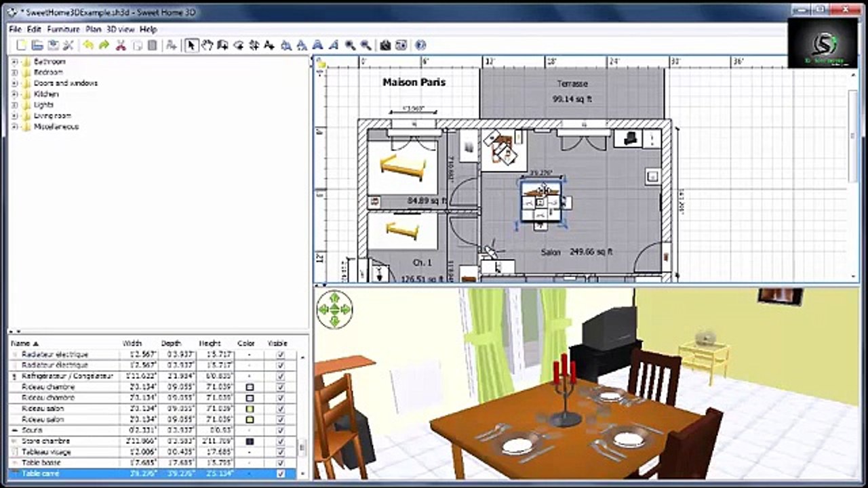Click the Store chambre dark color swatch

[250, 441]
